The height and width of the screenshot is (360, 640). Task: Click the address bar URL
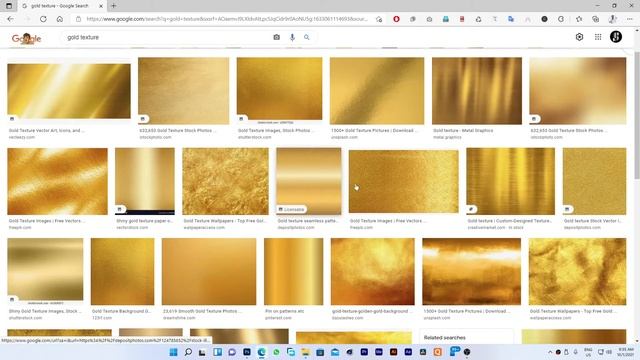coord(227,19)
